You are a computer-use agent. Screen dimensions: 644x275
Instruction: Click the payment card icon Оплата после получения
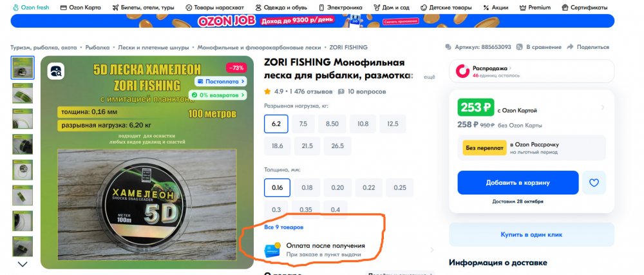(x=272, y=249)
